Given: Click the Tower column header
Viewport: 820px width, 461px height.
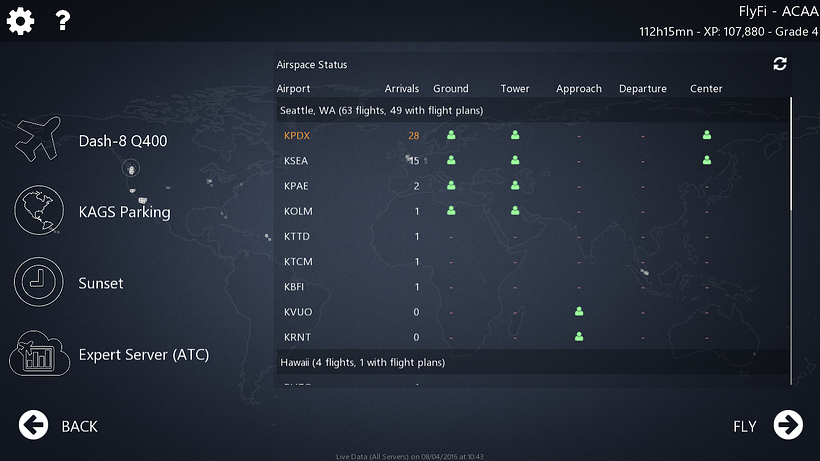Looking at the screenshot, I should [515, 88].
